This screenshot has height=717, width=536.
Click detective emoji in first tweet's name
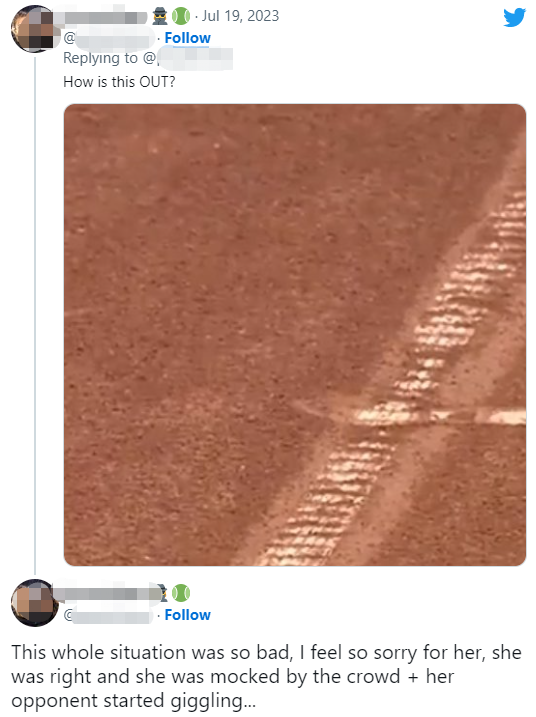tap(160, 16)
